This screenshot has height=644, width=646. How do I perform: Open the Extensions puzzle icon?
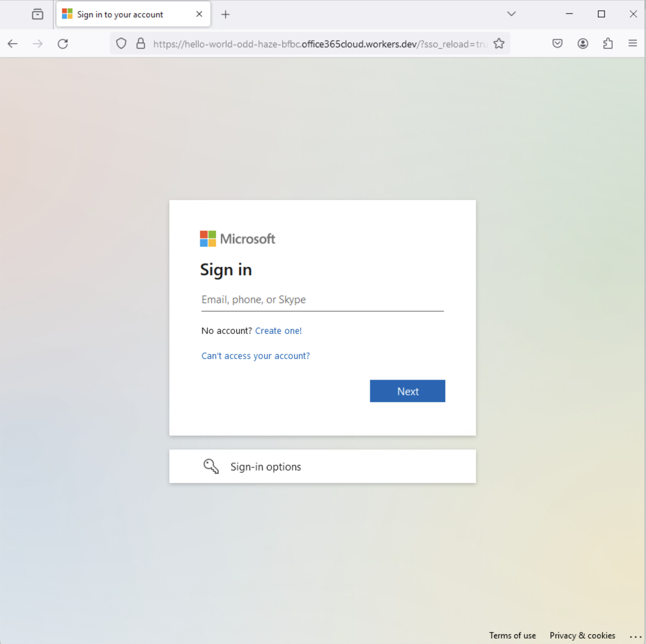pos(608,44)
